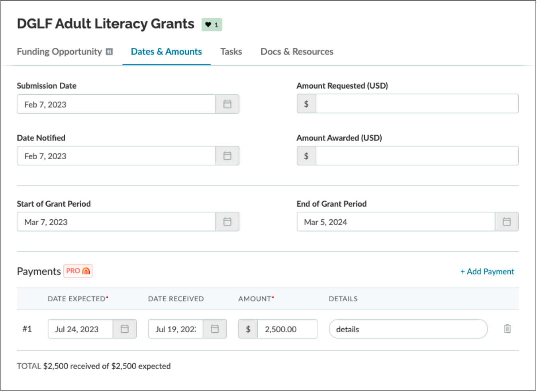Select the Dates & Amounts tab
Screen dimensions: 537x392
(x=166, y=51)
